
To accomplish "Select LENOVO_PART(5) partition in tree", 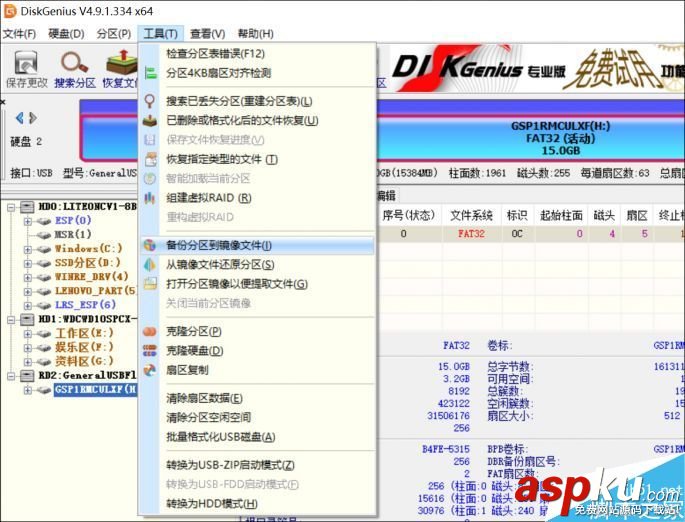I will coord(95,291).
